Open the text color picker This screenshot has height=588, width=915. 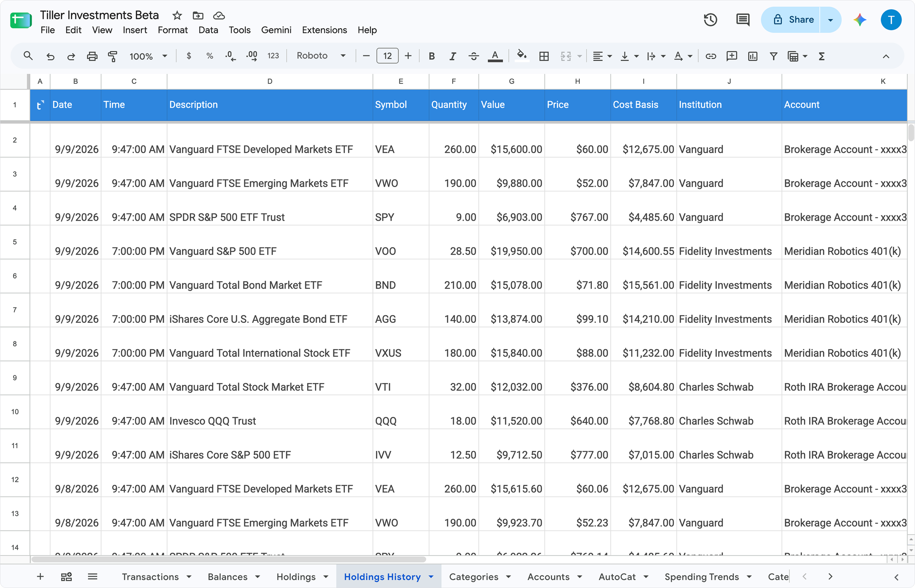(495, 56)
